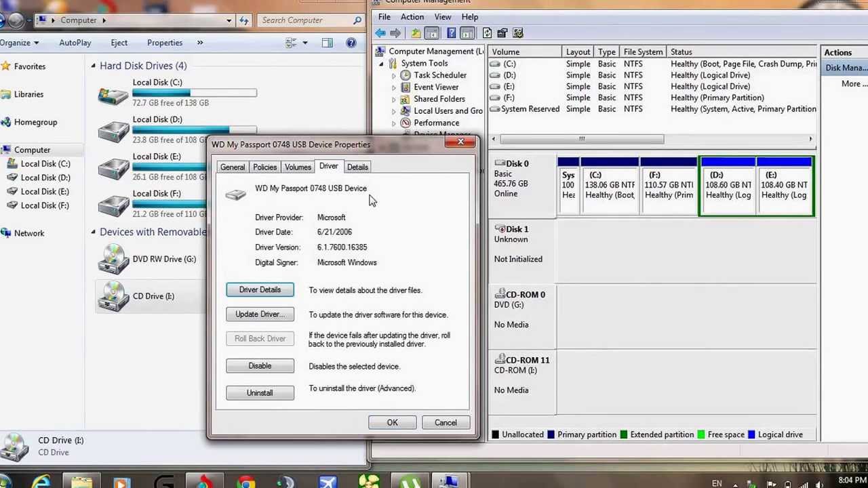868x488 pixels.
Task: Expand the Task Scheduler node arrow
Action: [x=393, y=76]
